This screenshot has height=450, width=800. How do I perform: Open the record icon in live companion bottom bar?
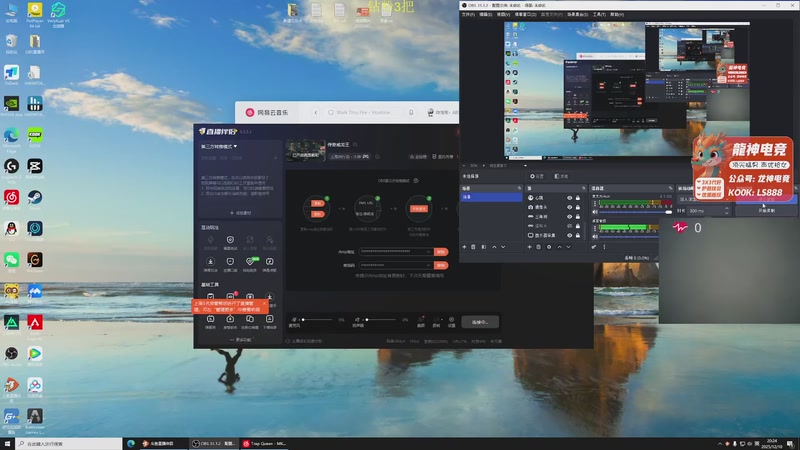[x=436, y=321]
